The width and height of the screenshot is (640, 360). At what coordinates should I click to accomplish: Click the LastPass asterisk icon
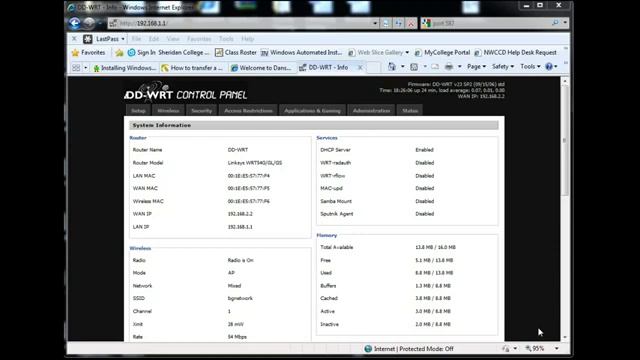(x=88, y=39)
